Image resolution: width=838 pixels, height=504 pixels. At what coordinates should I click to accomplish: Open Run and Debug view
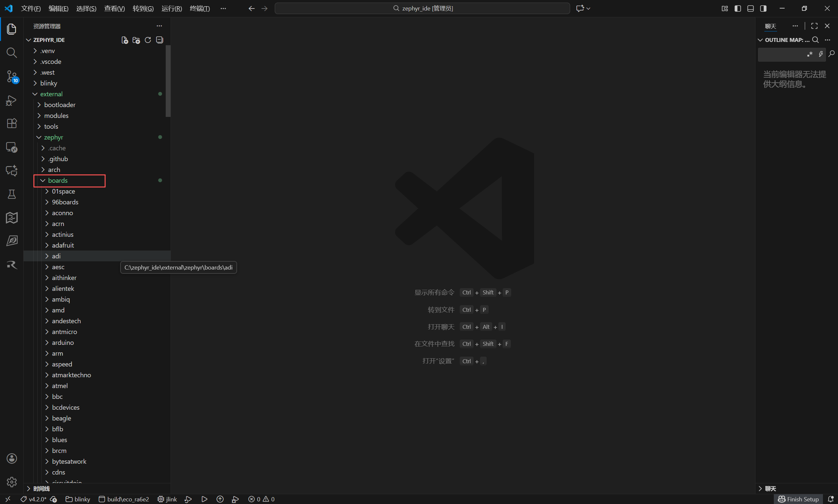point(11,100)
